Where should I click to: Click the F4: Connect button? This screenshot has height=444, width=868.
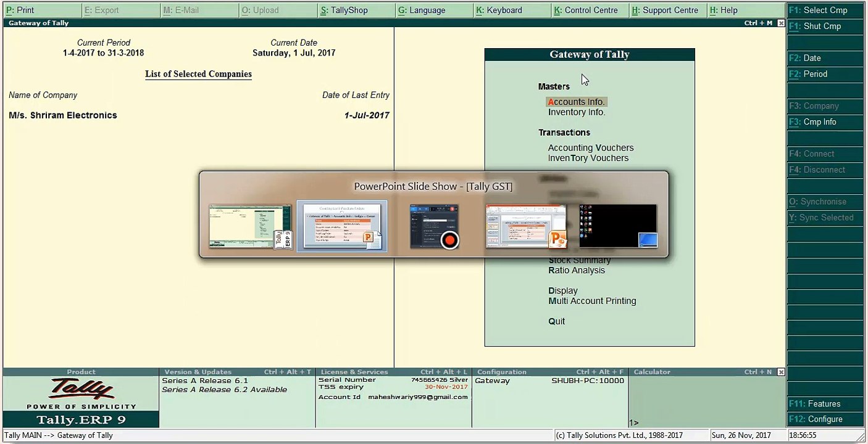click(x=825, y=154)
